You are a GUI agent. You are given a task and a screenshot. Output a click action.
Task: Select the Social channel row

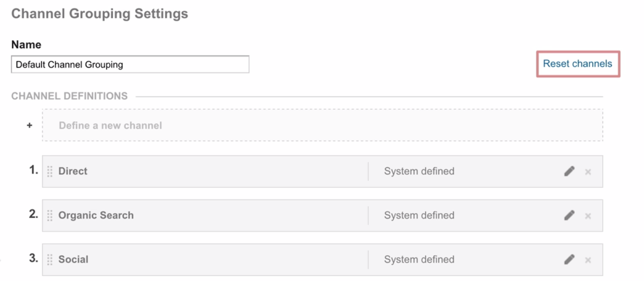[215, 260]
